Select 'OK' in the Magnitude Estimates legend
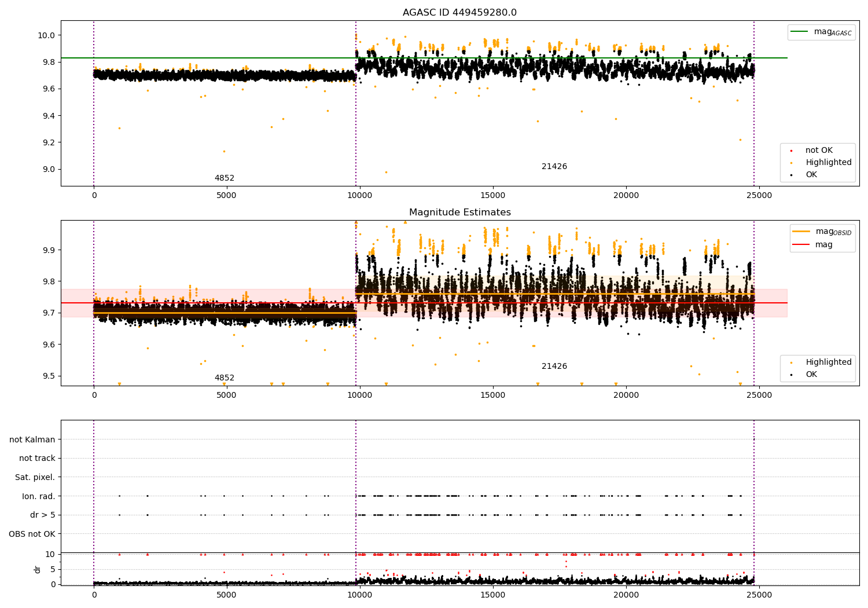Screen dimensions: 868x608 pyautogui.click(x=803, y=375)
